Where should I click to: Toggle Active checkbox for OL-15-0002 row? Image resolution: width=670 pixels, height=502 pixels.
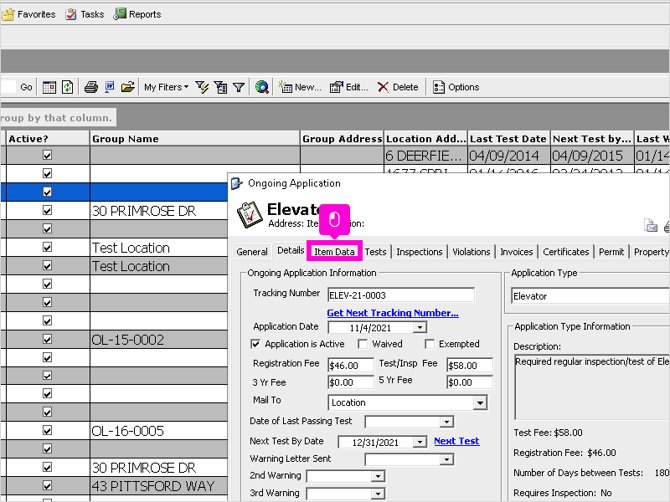(47, 339)
